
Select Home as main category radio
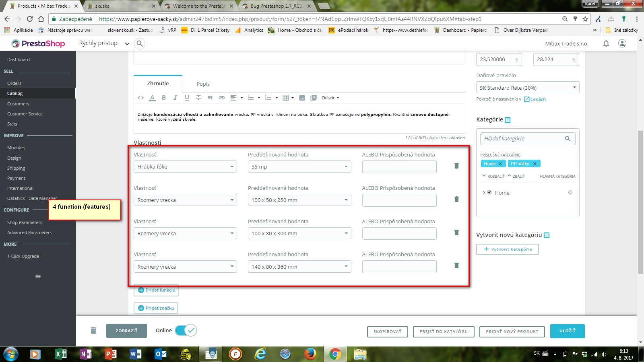[570, 192]
